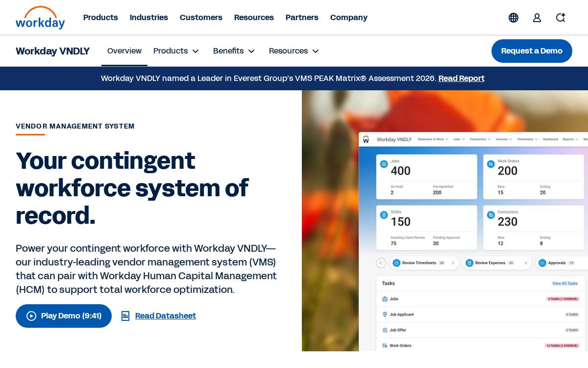Viewport: 588px width, 368px height.
Task: Click the Review Timesheets count badge '20'
Action: click(441, 263)
